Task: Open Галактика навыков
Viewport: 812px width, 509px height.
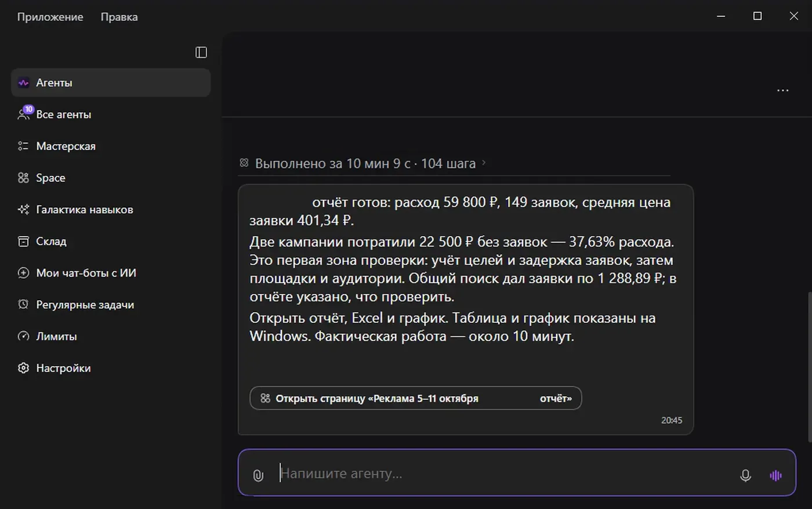Action: point(111,209)
